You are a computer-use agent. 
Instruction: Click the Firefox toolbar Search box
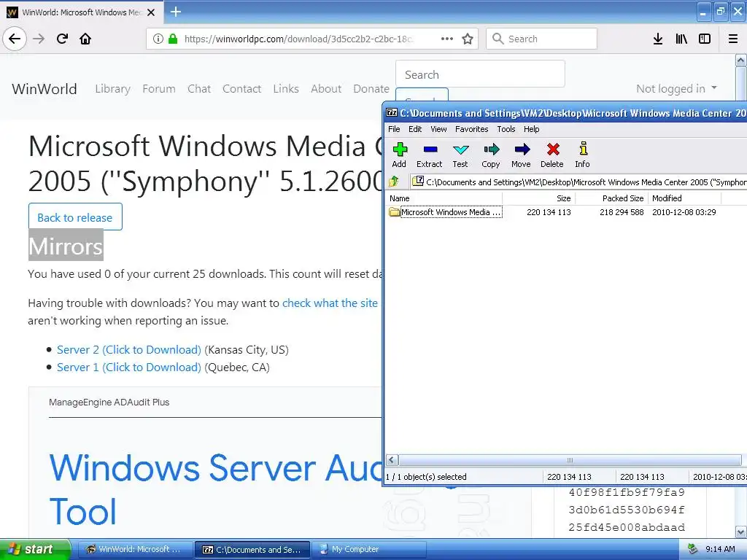(542, 39)
